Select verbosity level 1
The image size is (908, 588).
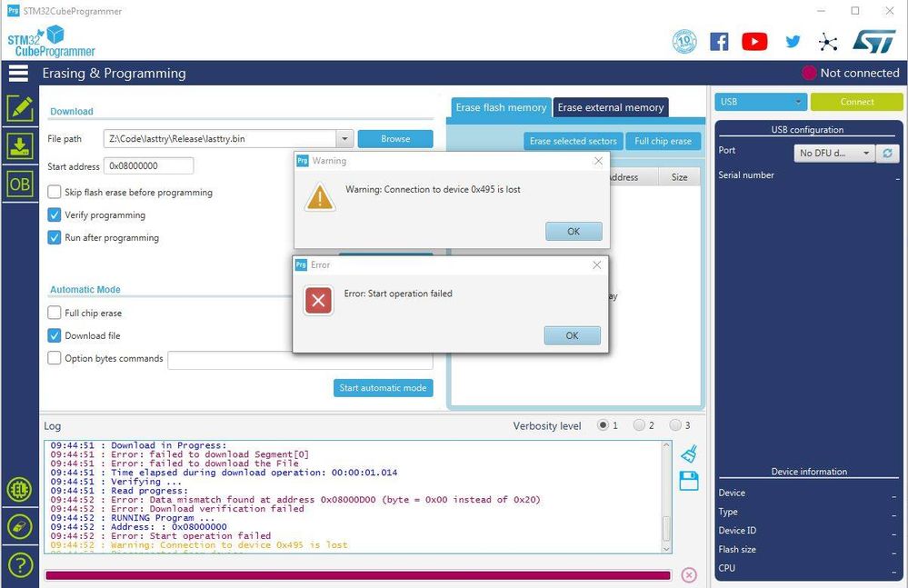coord(603,425)
